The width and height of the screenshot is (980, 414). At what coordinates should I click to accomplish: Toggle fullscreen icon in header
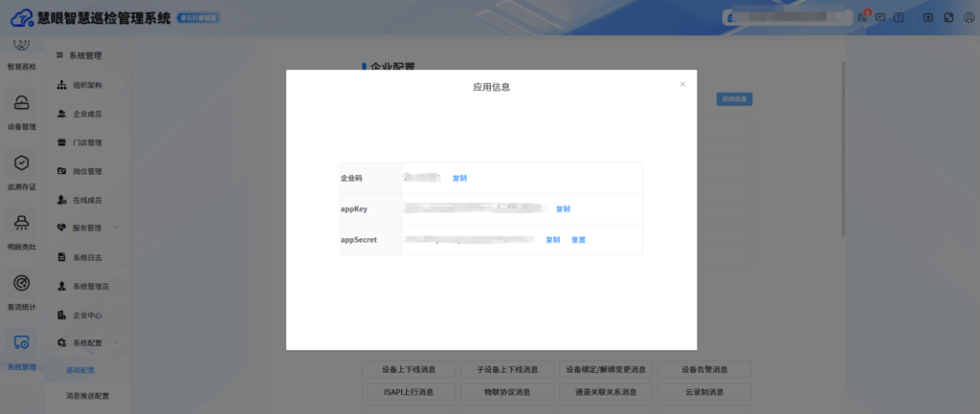pos(948,17)
